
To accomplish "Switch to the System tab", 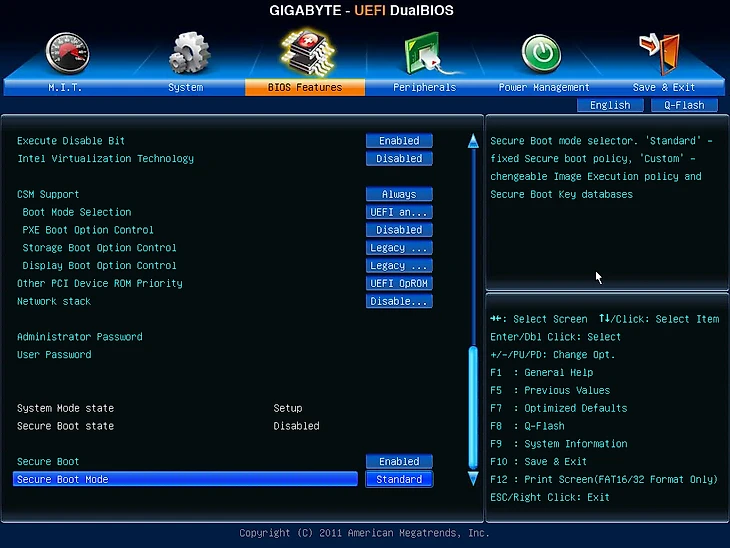I will (x=185, y=88).
